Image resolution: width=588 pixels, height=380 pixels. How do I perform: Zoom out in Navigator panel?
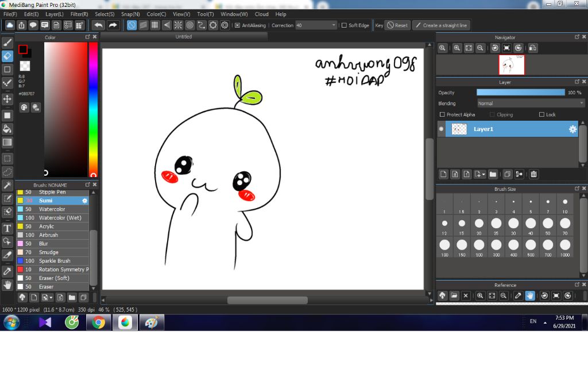point(480,48)
